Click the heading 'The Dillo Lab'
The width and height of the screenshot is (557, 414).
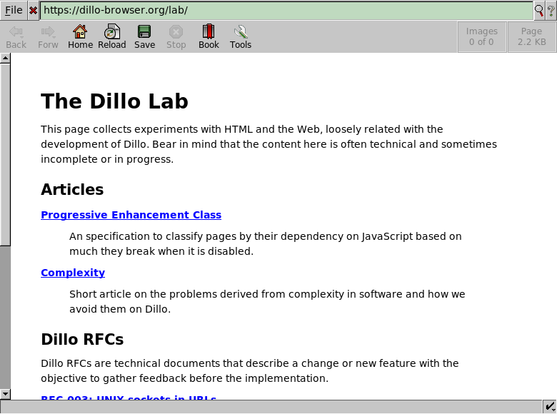point(114,101)
